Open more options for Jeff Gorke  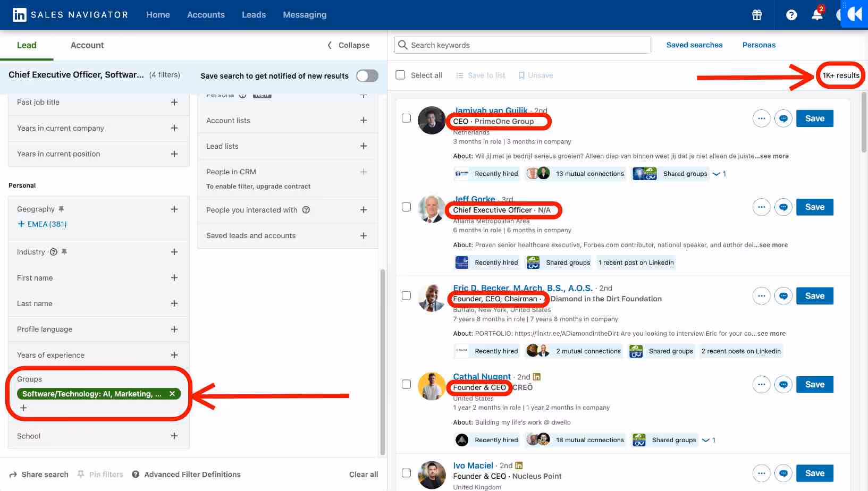[761, 207]
